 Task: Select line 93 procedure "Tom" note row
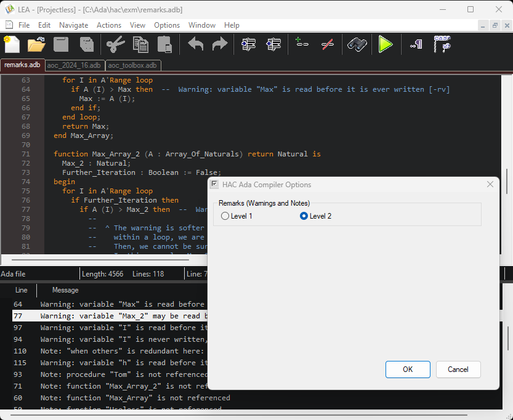click(110, 374)
